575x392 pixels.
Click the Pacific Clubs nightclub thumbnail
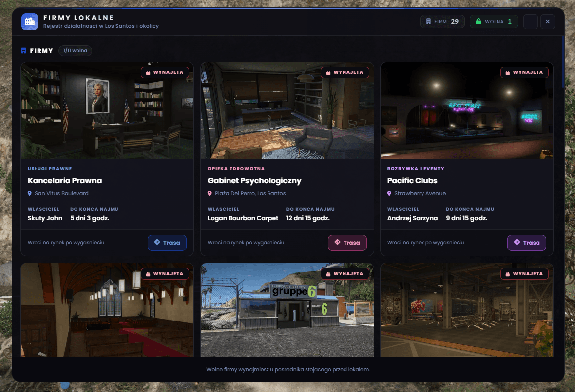coord(467,110)
